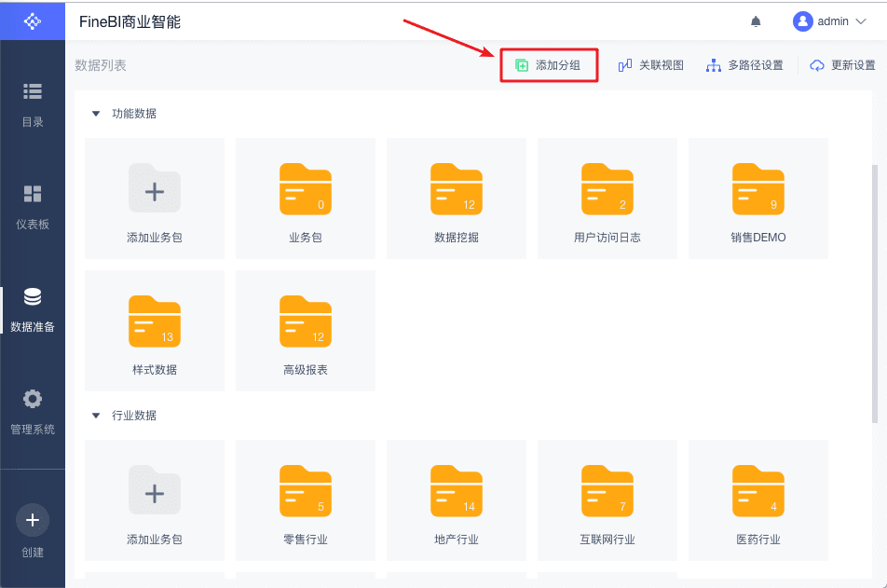Click the 添加分组 button

pos(548,65)
